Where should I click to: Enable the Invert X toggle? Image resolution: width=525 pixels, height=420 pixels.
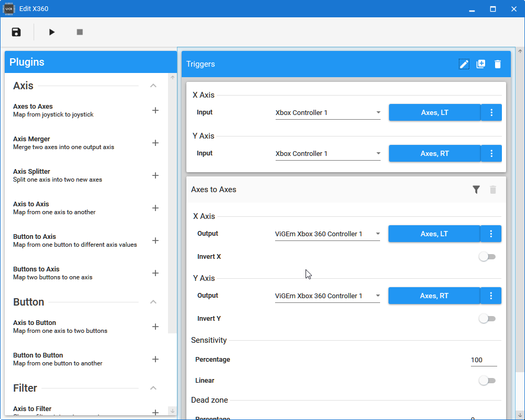(487, 257)
